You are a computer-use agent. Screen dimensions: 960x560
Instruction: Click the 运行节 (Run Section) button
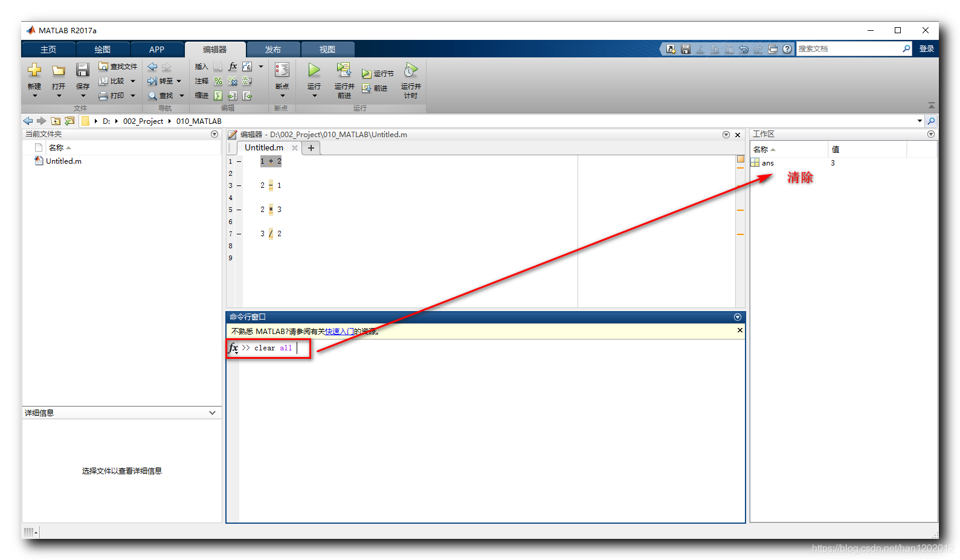click(x=378, y=74)
